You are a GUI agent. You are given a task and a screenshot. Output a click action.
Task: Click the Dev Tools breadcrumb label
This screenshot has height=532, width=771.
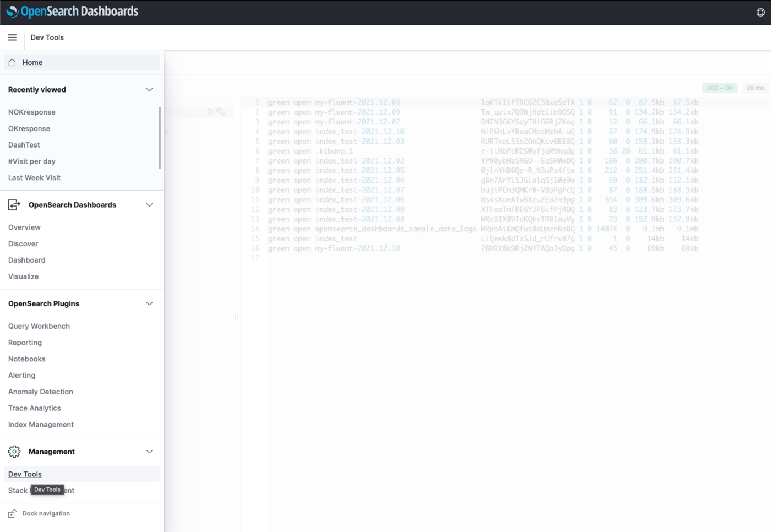click(x=47, y=37)
